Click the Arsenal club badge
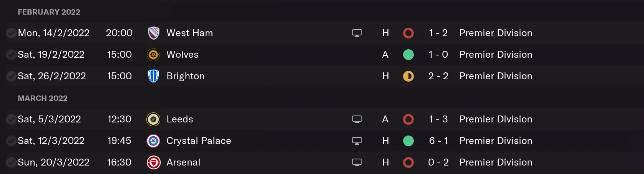This screenshot has height=174, width=644. (x=153, y=162)
